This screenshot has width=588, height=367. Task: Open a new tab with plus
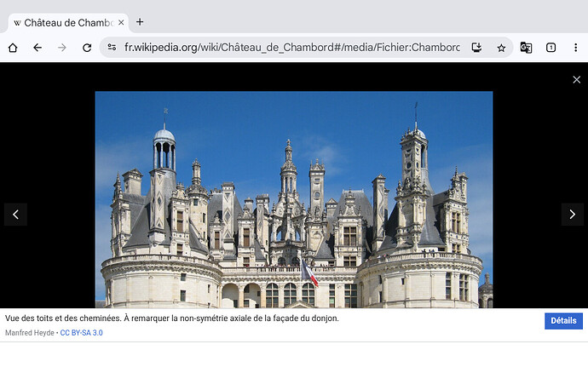click(x=140, y=22)
